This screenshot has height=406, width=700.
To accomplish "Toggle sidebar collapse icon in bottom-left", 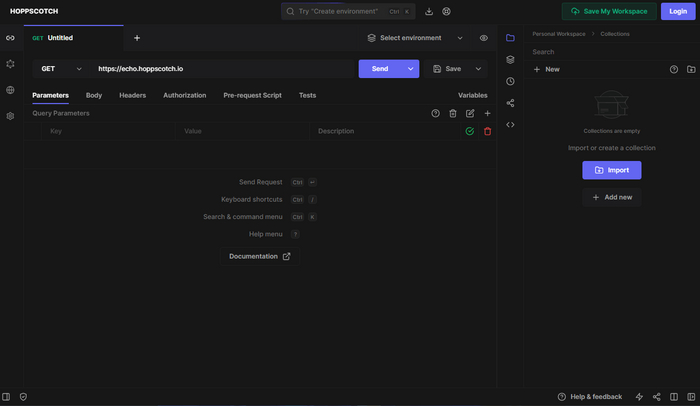I will coord(7,397).
